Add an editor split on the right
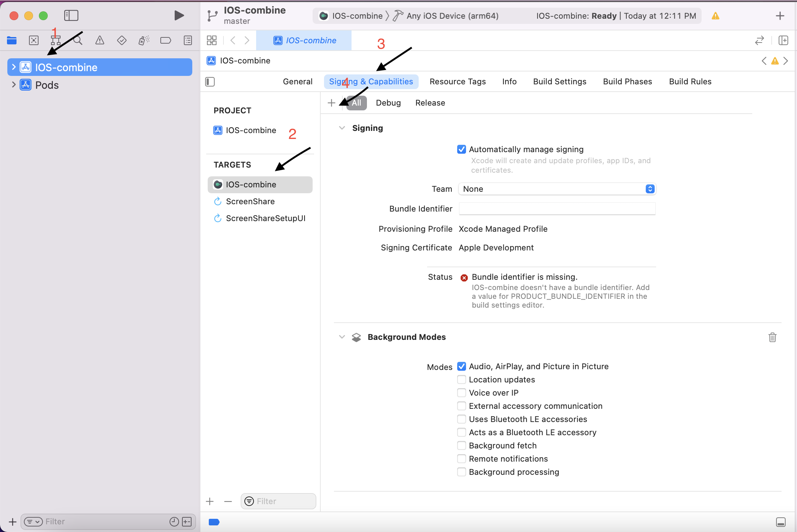 [x=783, y=40]
